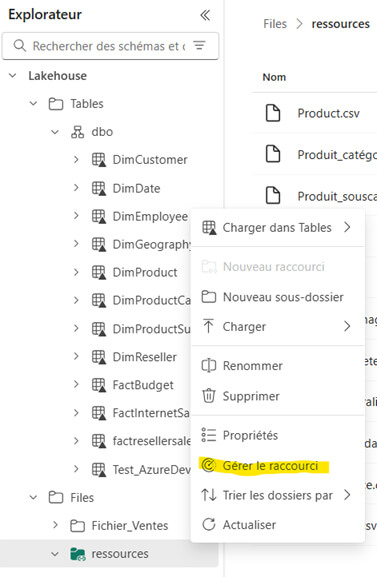Image resolution: width=377 pixels, height=577 pixels.
Task: Sort by the Nom column header
Action: [274, 77]
